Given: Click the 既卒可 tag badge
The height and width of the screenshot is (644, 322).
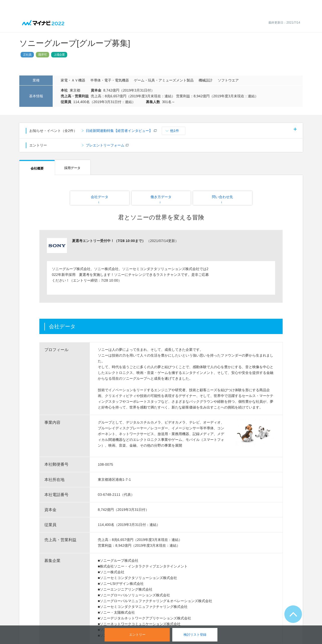Looking at the screenshot, I should pyautogui.click(x=42, y=55).
